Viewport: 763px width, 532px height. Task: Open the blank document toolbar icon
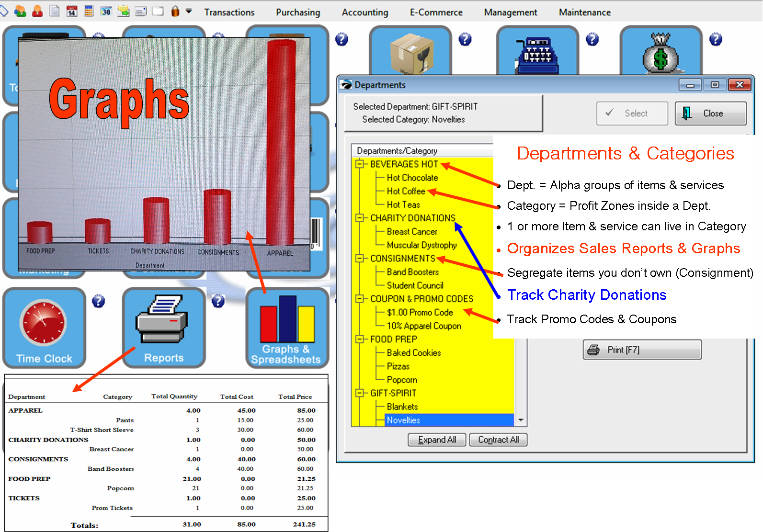[x=55, y=11]
